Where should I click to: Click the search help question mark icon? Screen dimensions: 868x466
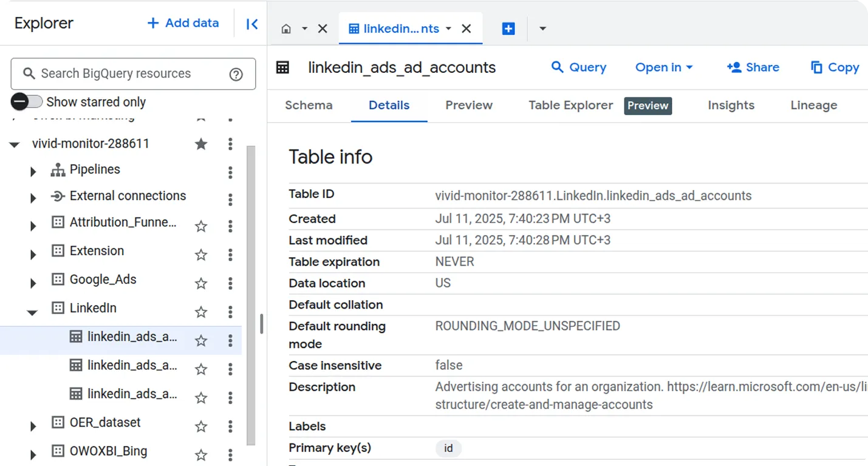[236, 74]
